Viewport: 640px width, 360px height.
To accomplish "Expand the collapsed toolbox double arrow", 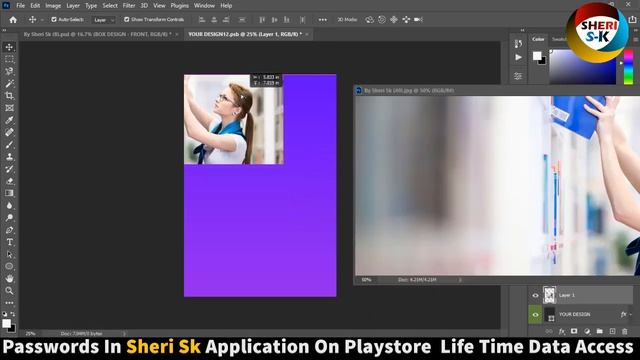I will pos(4,30).
